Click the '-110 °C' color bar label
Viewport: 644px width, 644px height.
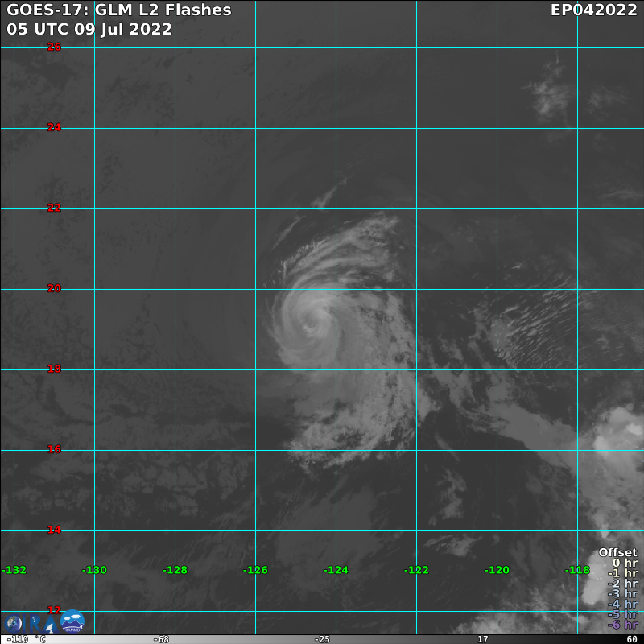click(x=26, y=639)
